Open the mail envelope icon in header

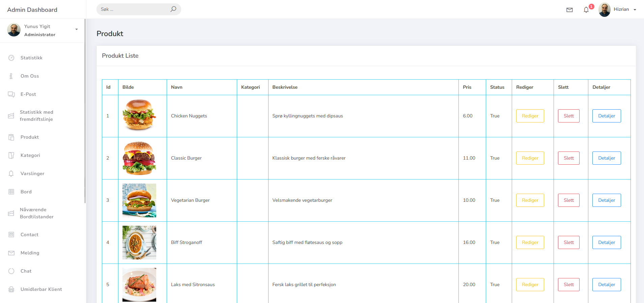pyautogui.click(x=569, y=10)
